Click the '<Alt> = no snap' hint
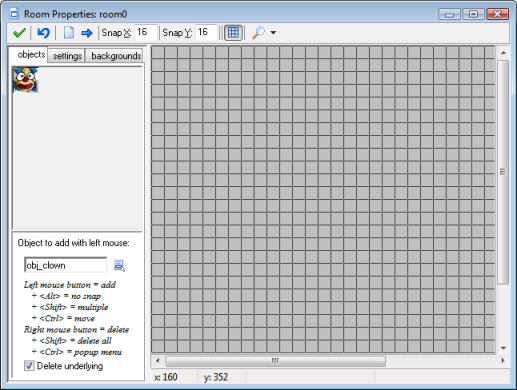Image resolution: width=517 pixels, height=390 pixels. point(66,296)
